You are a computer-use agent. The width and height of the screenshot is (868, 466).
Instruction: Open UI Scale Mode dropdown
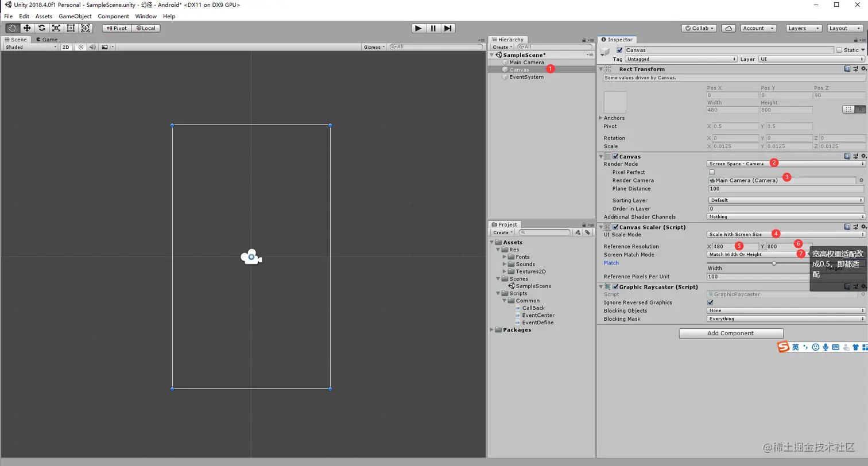[x=786, y=234]
